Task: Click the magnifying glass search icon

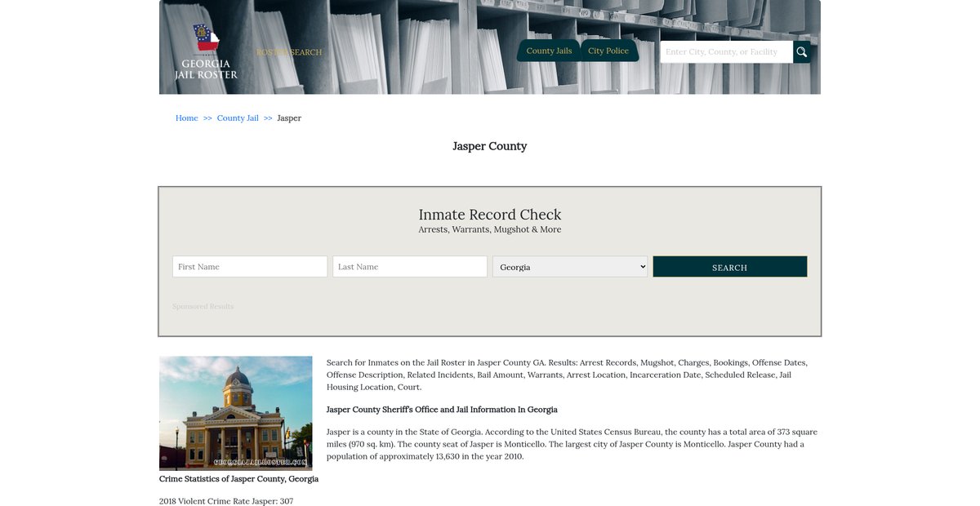Action: point(802,52)
